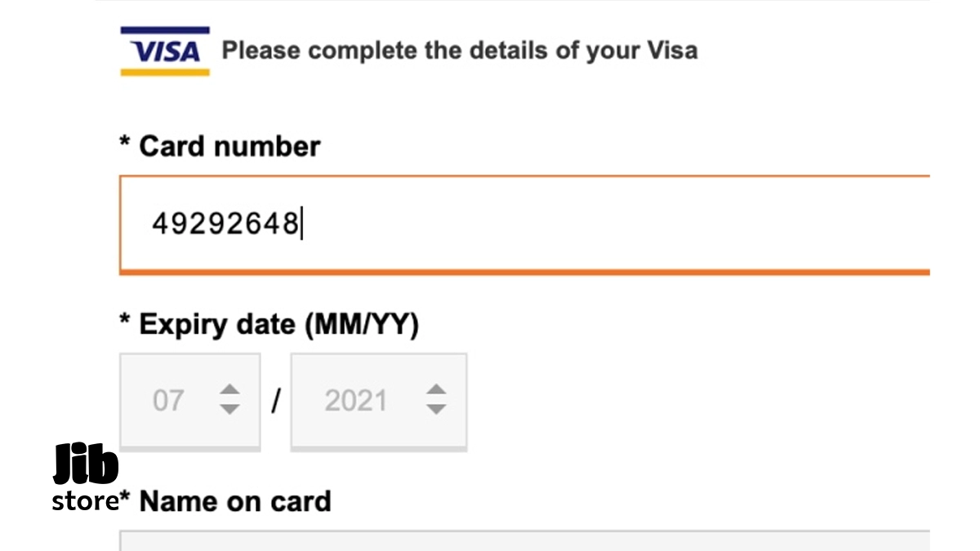Click the "store" text under Jib logo

pyautogui.click(x=85, y=500)
